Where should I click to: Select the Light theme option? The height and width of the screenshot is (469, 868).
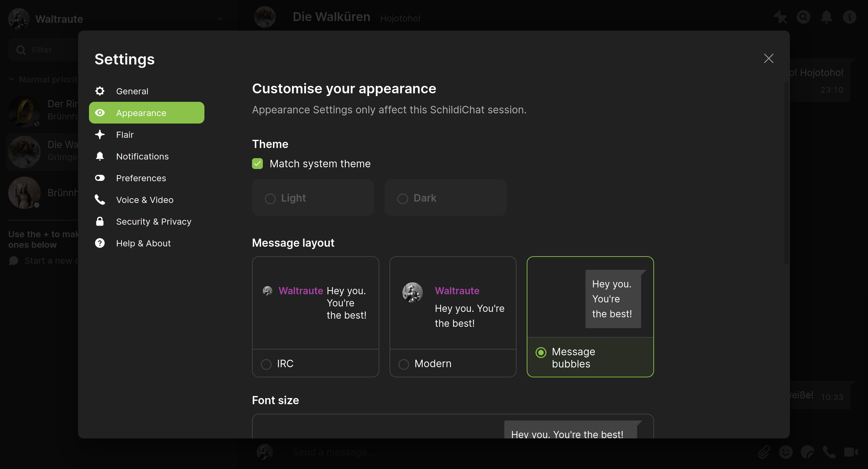click(270, 199)
